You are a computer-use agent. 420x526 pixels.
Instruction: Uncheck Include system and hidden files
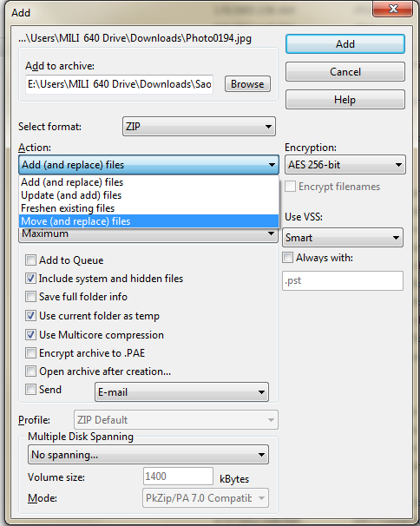click(31, 278)
